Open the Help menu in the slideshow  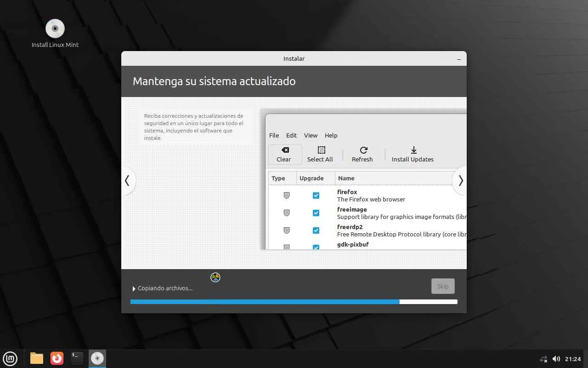[331, 135]
